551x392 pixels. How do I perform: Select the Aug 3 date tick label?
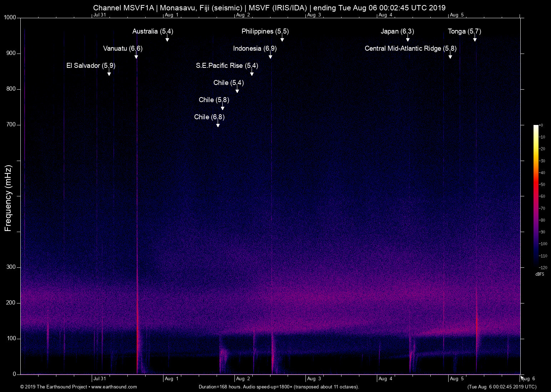pyautogui.click(x=314, y=378)
